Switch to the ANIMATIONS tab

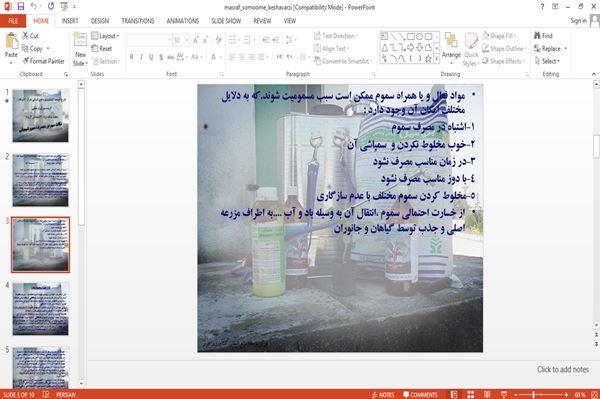(x=183, y=21)
